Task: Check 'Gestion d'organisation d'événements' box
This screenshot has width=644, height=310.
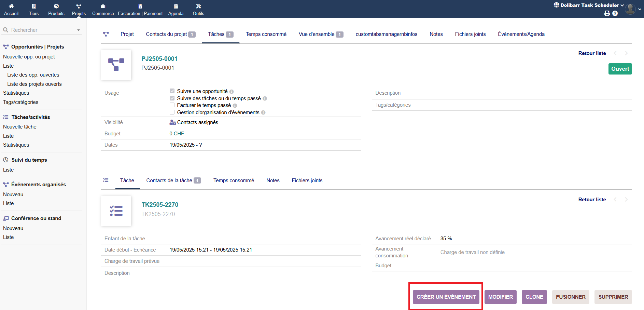Action: tap(172, 112)
